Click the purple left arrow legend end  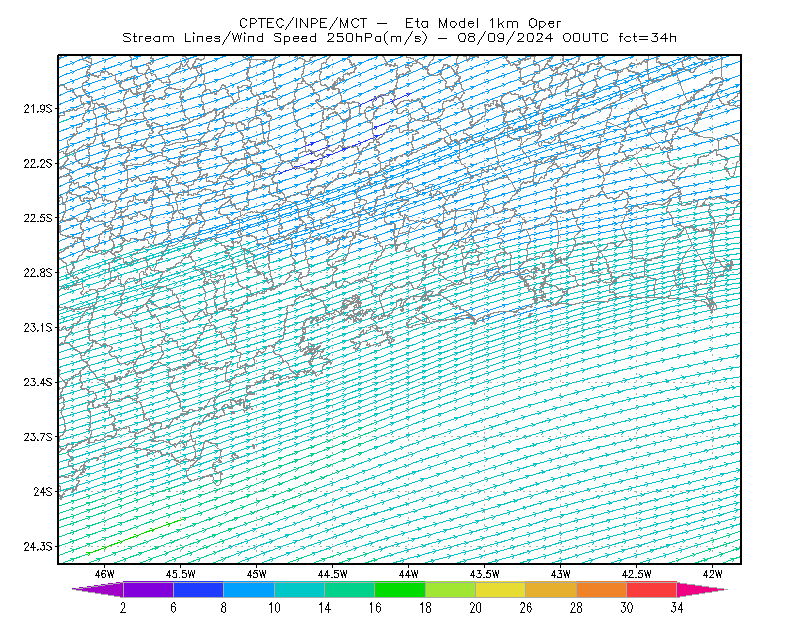tap(98, 589)
